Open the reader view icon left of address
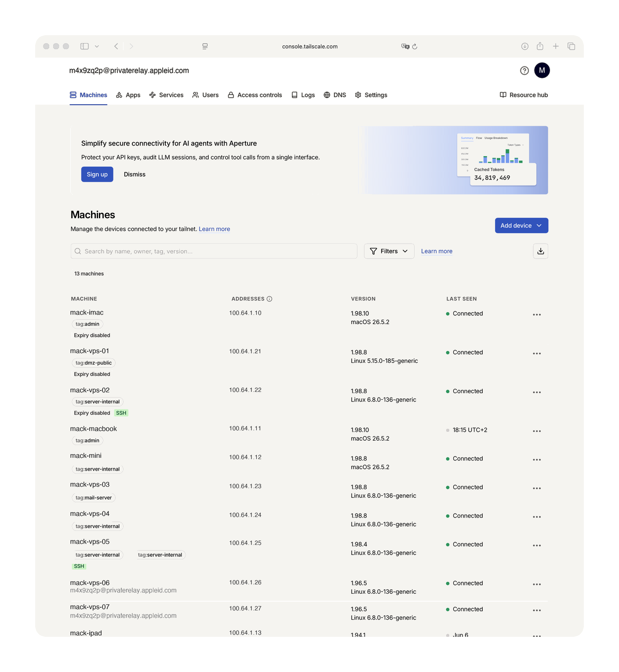Viewport: 619px width, 672px height. (205, 46)
